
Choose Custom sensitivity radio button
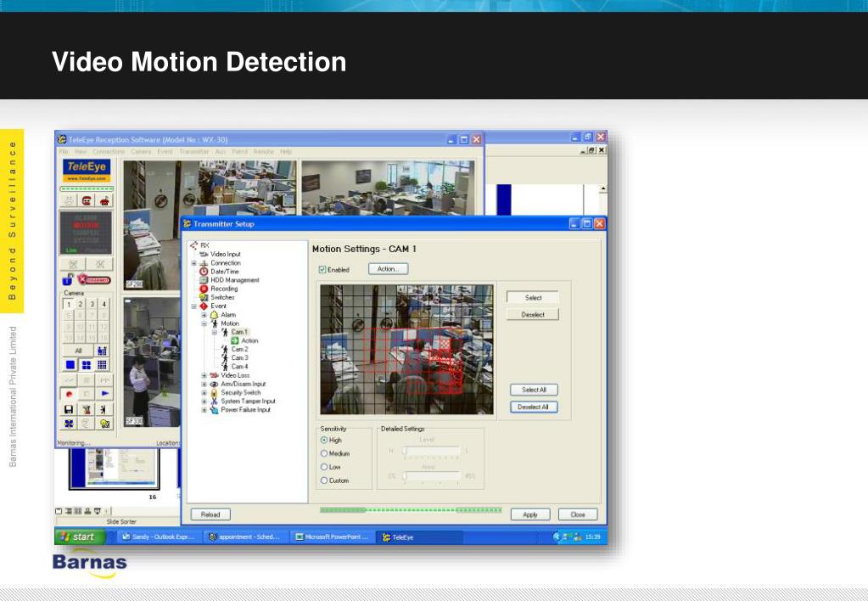pyautogui.click(x=324, y=480)
